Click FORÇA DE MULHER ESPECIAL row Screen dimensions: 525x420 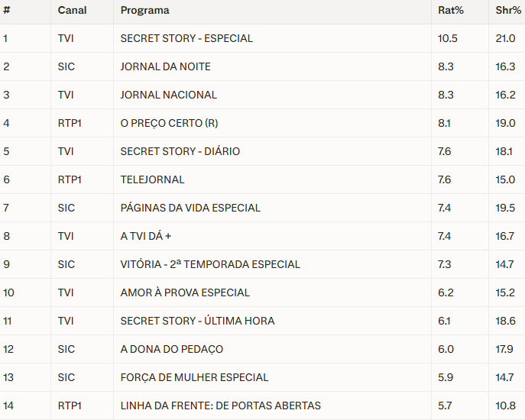tap(194, 377)
